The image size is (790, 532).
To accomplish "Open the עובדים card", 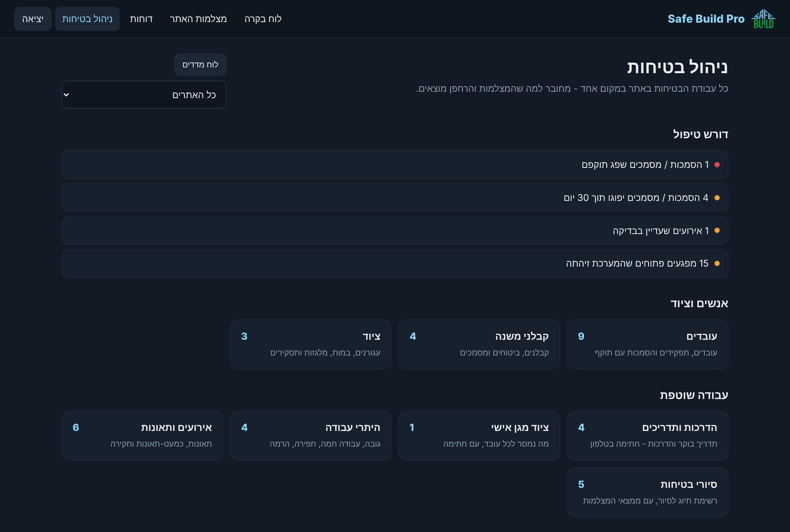I will (647, 344).
